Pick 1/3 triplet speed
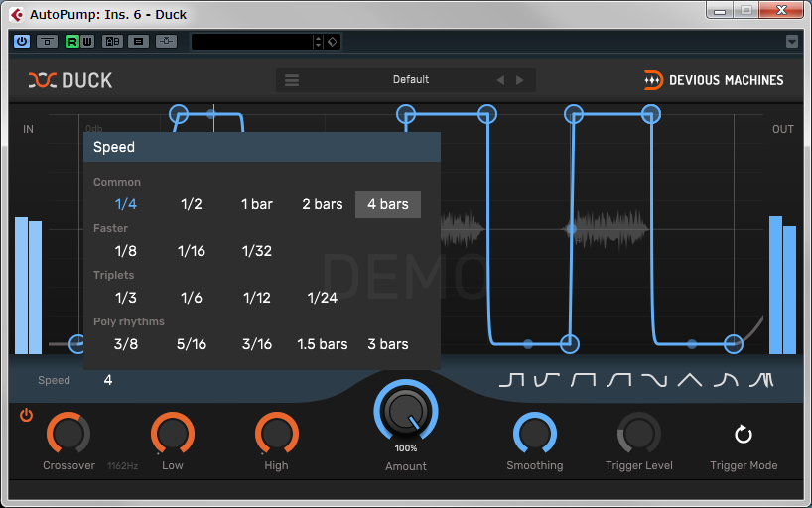 pos(126,298)
